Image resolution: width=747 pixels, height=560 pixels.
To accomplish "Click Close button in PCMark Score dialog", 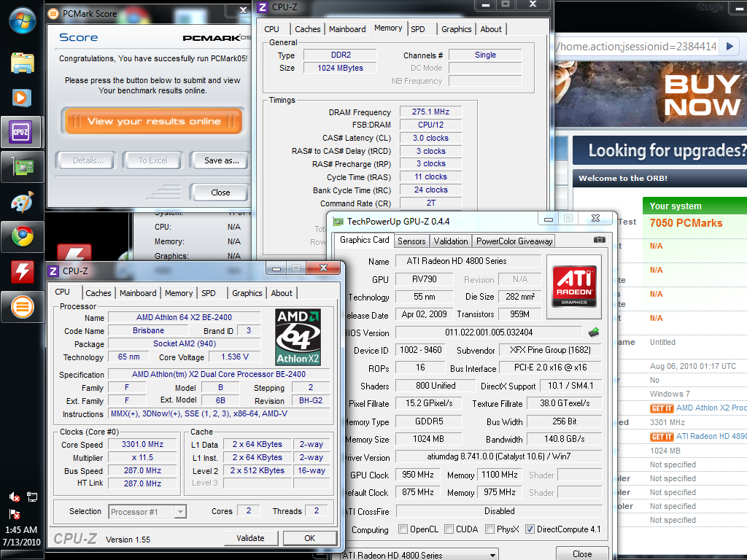I will tap(220, 192).
